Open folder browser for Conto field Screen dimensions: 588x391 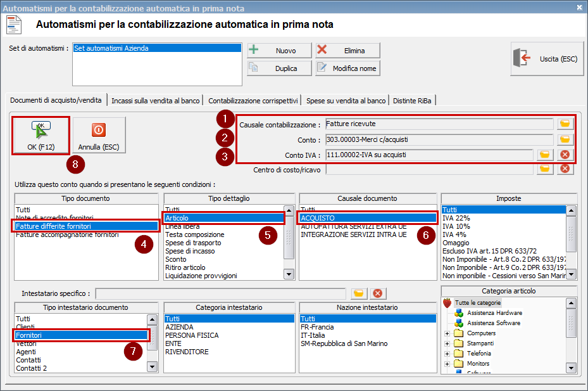pos(565,139)
